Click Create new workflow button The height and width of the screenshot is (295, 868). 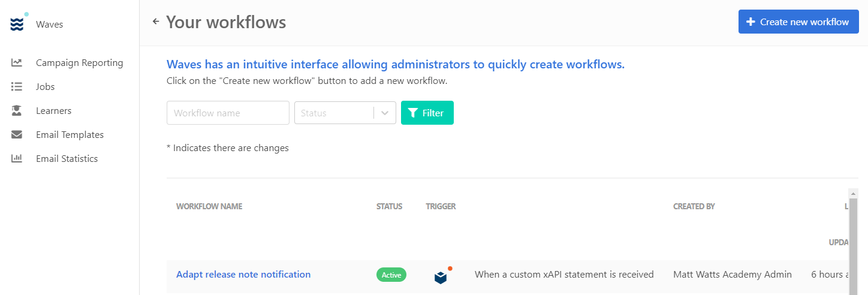(798, 22)
